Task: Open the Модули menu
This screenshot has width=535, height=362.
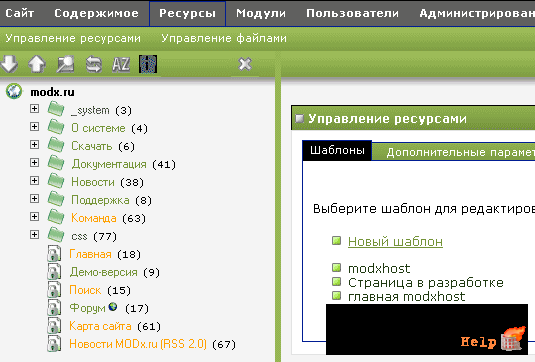Action: click(261, 13)
